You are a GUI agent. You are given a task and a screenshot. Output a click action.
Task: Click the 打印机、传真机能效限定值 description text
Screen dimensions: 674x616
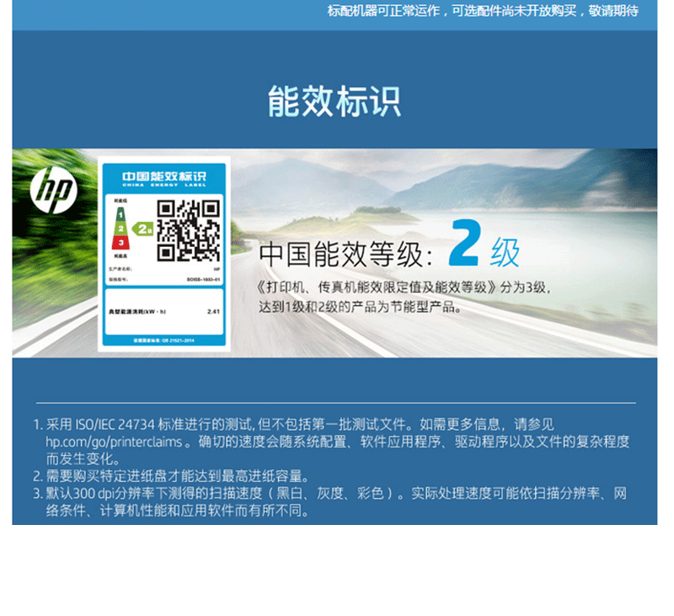coord(403,287)
